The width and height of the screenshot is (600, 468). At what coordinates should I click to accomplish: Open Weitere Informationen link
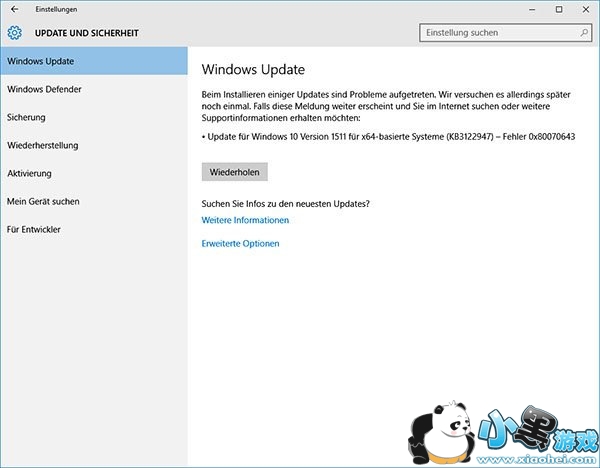(x=245, y=220)
